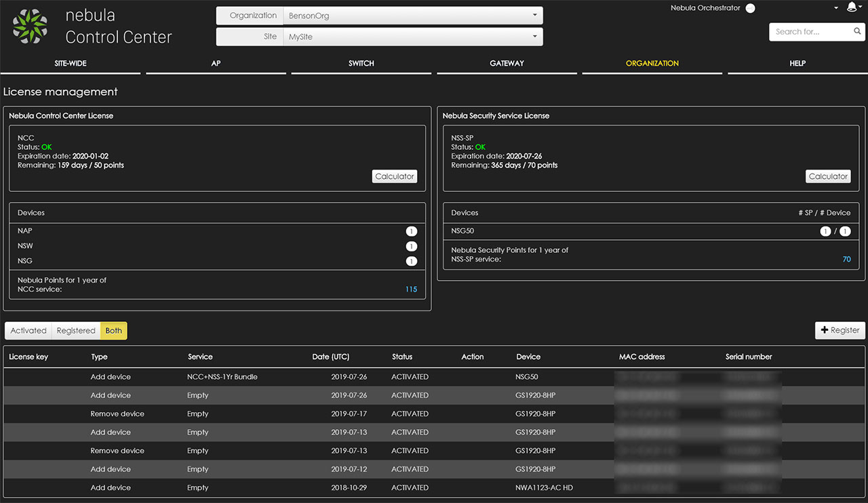The image size is (868, 503).
Task: Sort by MAC address column header
Action: pos(642,357)
